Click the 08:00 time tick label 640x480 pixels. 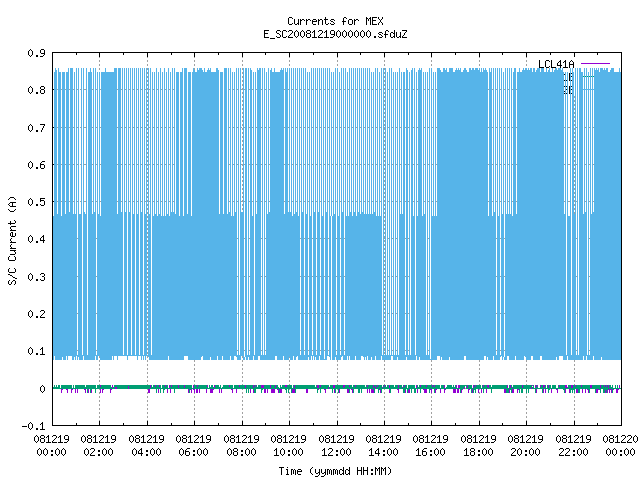pyautogui.click(x=241, y=452)
